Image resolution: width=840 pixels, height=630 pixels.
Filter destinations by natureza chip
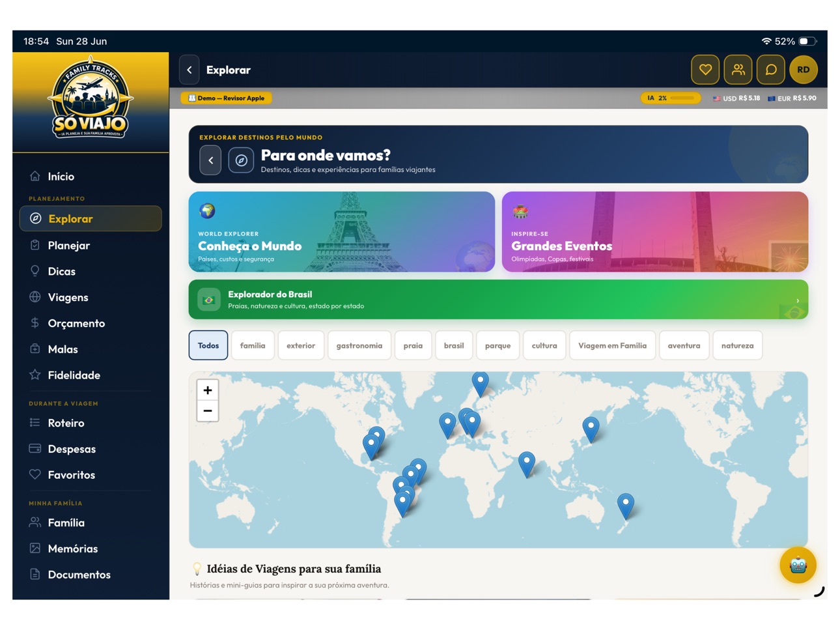pos(737,345)
